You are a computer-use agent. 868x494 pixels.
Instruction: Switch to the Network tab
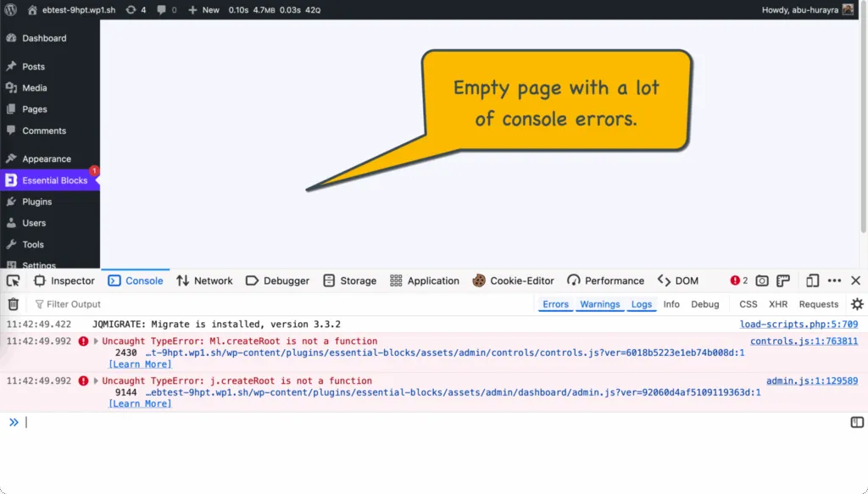click(x=204, y=281)
